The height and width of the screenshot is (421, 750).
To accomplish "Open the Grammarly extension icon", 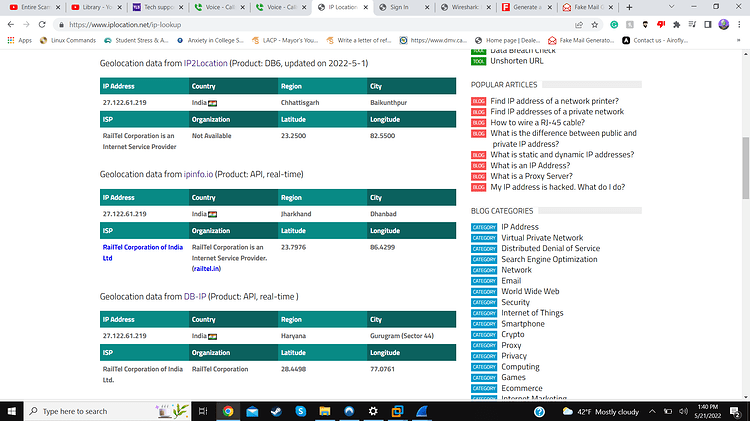I will [x=614, y=24].
